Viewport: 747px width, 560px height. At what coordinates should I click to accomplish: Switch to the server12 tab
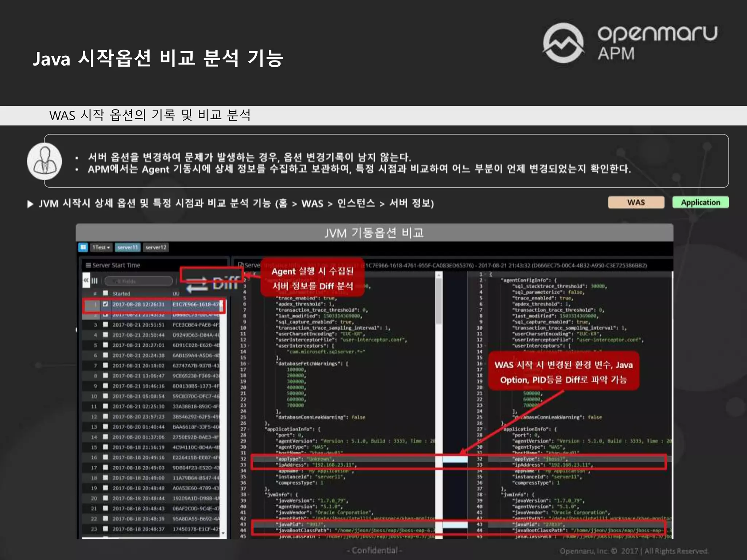(x=156, y=247)
